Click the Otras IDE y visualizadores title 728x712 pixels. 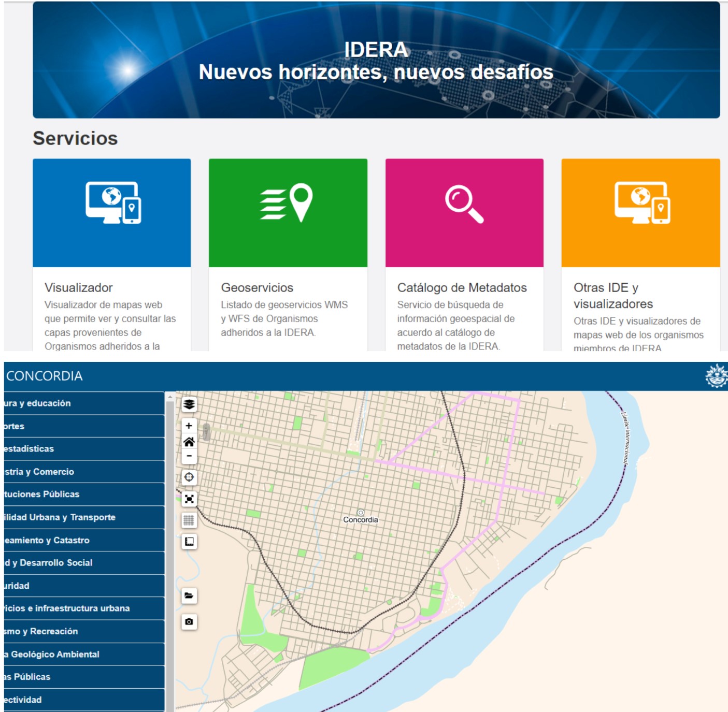pos(613,296)
